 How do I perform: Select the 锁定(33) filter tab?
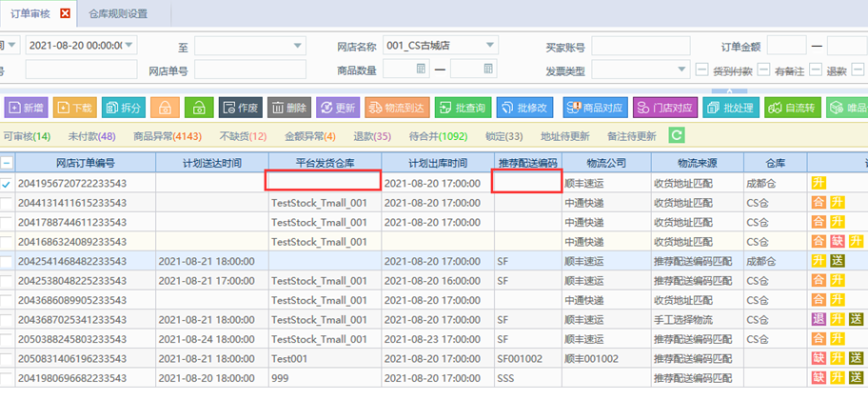click(x=504, y=136)
